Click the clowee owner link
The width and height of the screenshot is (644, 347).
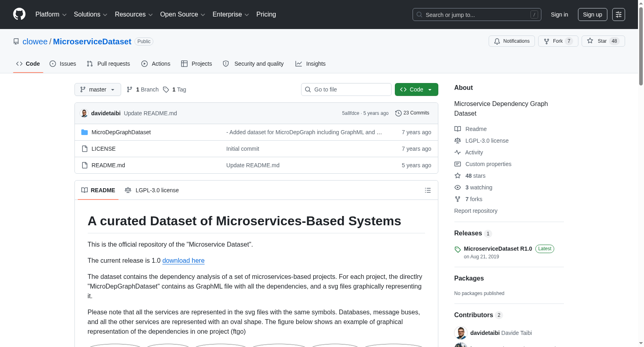pos(35,42)
